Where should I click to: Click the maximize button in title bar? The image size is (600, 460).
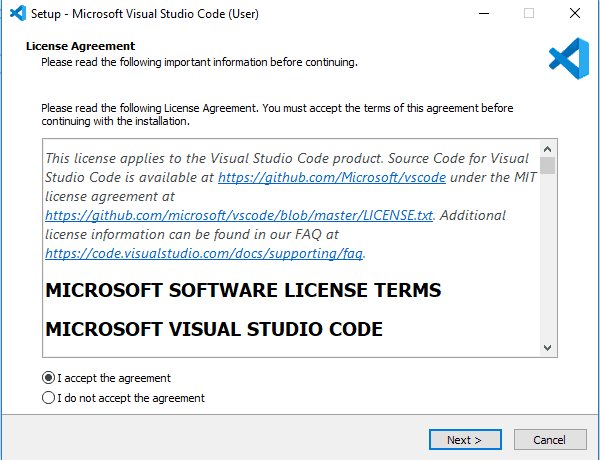point(529,14)
